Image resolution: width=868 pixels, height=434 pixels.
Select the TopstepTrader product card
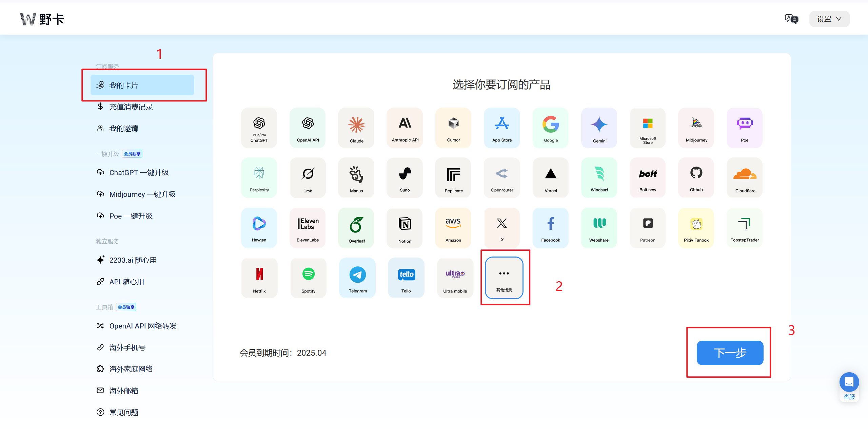[745, 228]
